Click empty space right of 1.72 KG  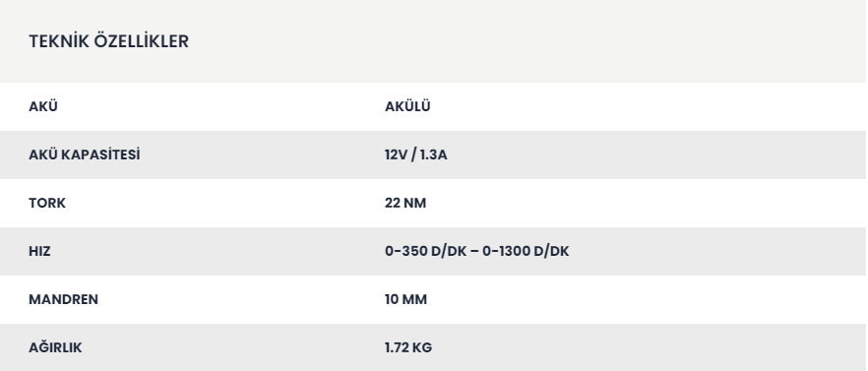click(648, 347)
